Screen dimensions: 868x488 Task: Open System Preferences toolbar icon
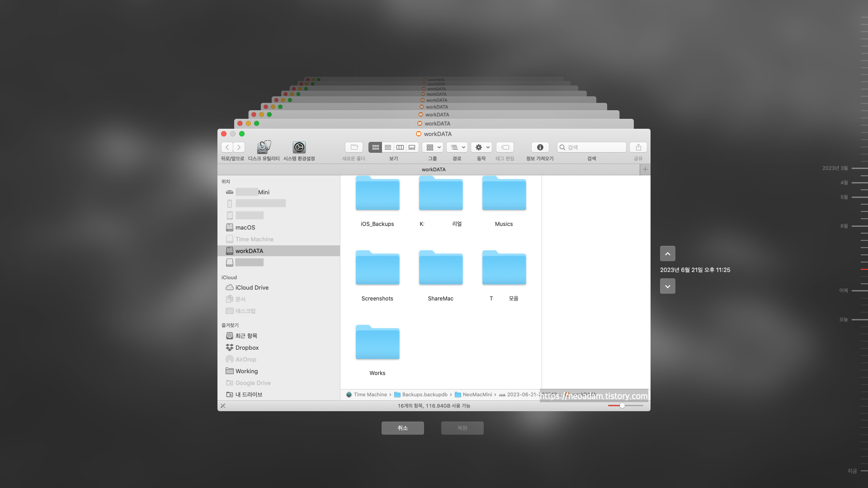299,147
